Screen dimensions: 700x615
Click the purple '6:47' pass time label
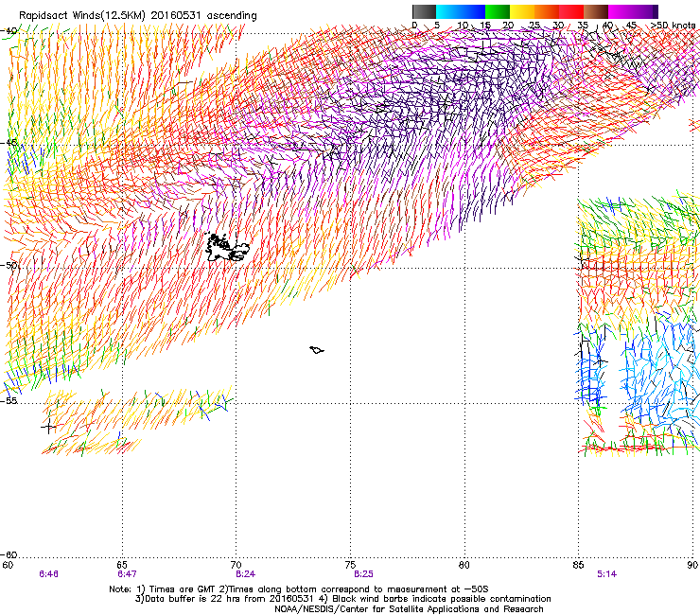coord(127,574)
